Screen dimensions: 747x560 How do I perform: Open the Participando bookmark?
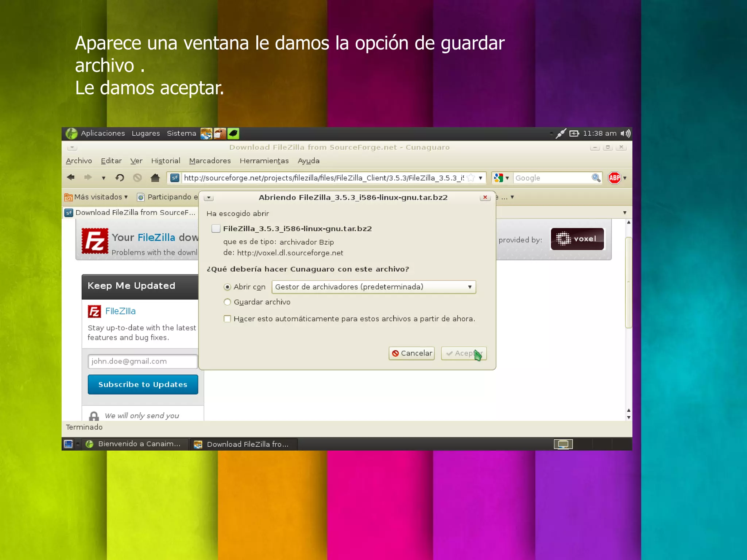click(167, 197)
